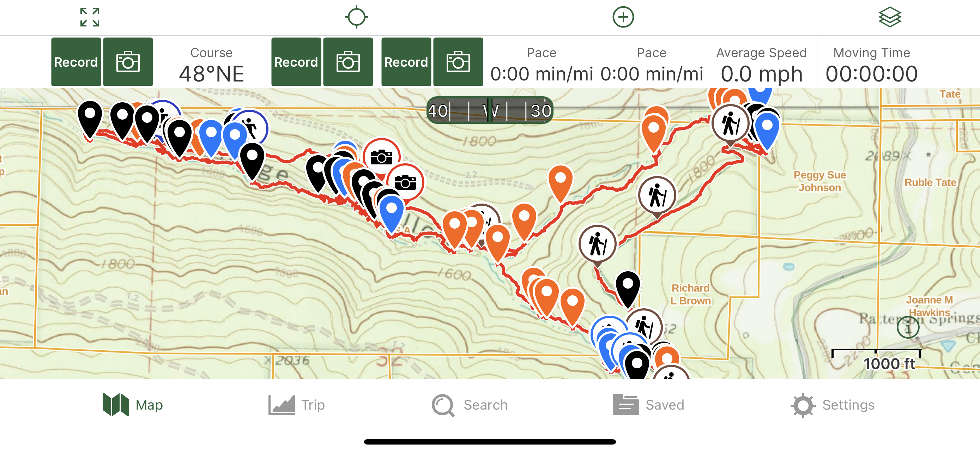
Task: Tap the Record button left of Pace
Action: click(406, 62)
